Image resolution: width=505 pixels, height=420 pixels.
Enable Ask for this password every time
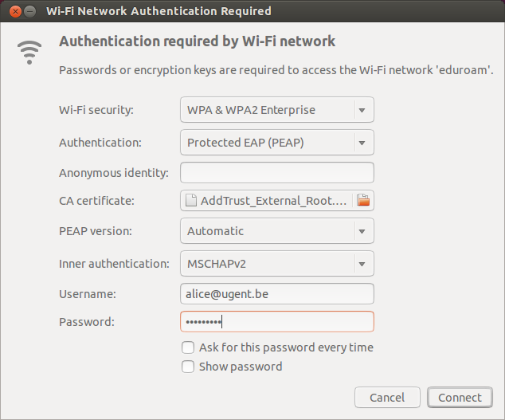tap(188, 347)
